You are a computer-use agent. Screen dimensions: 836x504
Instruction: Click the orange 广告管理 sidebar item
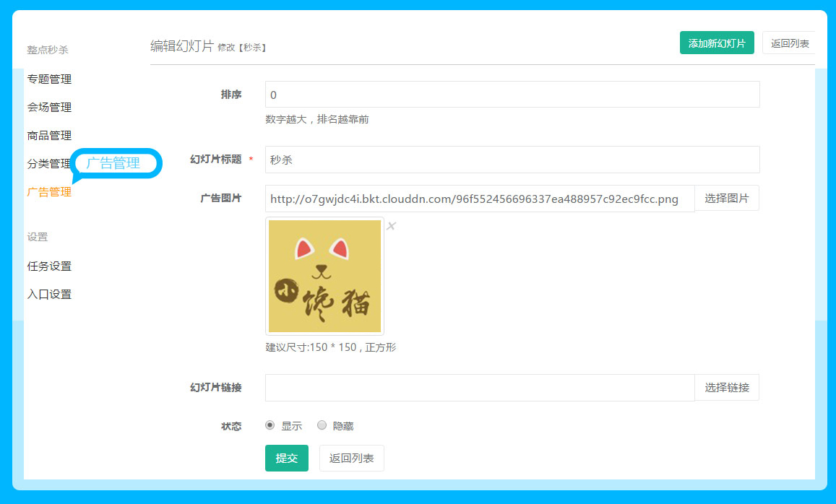tap(49, 192)
